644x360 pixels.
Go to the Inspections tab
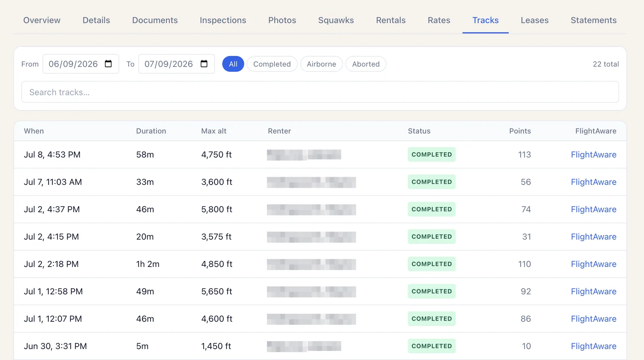click(223, 20)
